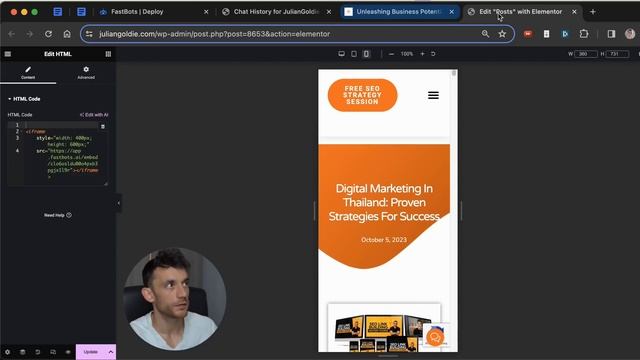Open a new browser tab

(x=593, y=12)
